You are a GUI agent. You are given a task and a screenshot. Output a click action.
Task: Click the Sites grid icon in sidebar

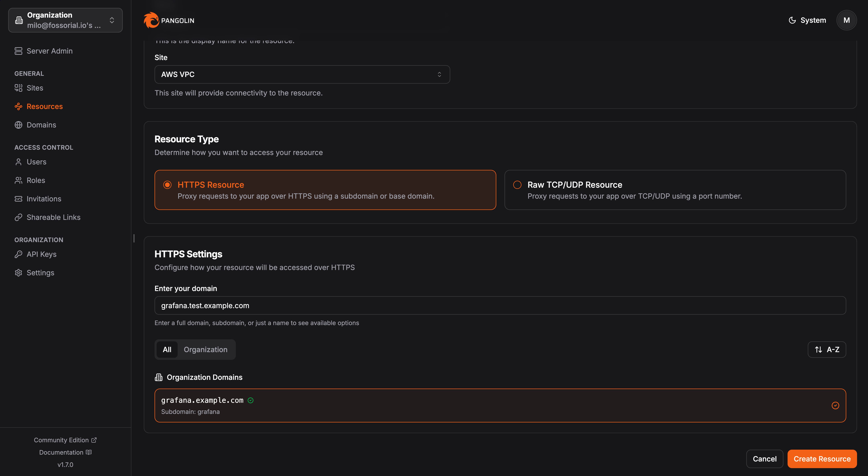point(18,88)
